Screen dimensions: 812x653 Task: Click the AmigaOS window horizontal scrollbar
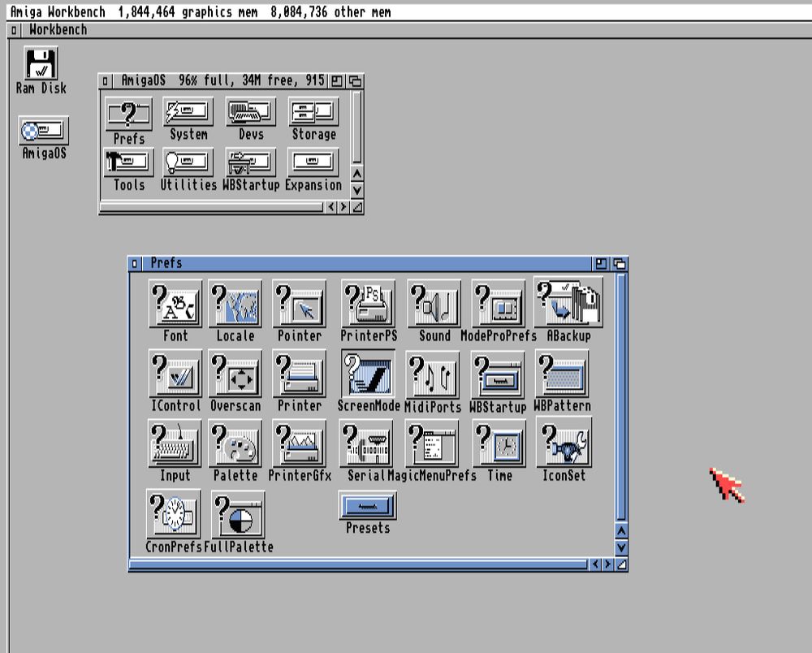pyautogui.click(x=211, y=207)
